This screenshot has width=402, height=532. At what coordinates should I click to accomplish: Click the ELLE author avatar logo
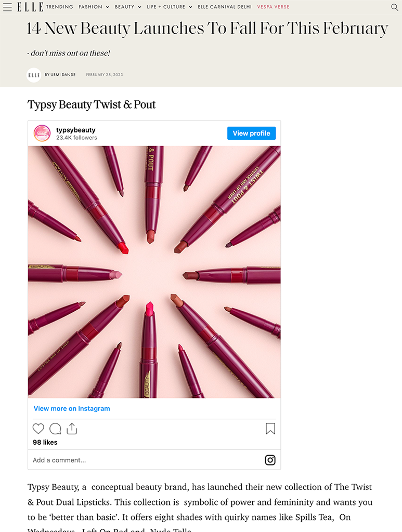[34, 75]
